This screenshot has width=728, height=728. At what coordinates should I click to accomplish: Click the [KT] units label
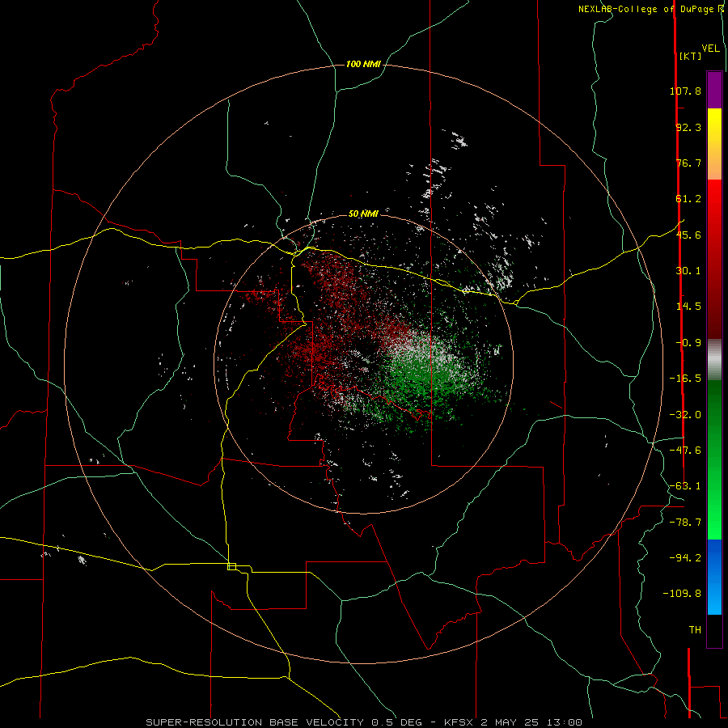click(691, 56)
